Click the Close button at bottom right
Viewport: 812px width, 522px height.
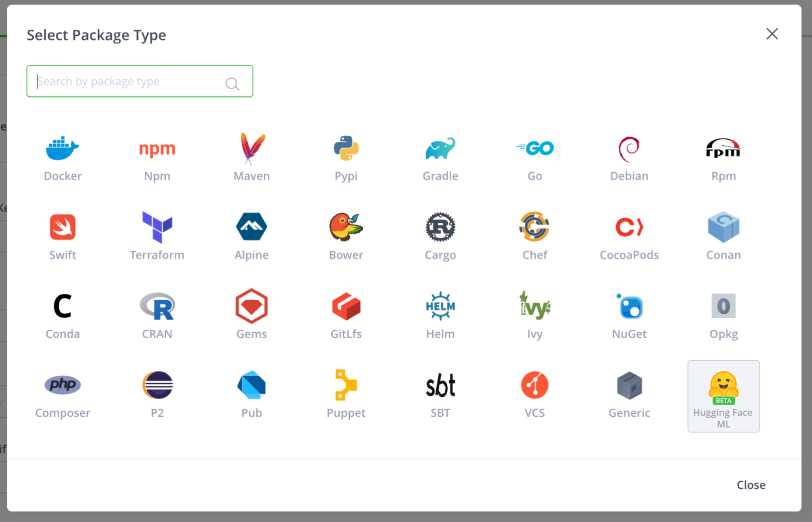pyautogui.click(x=751, y=485)
